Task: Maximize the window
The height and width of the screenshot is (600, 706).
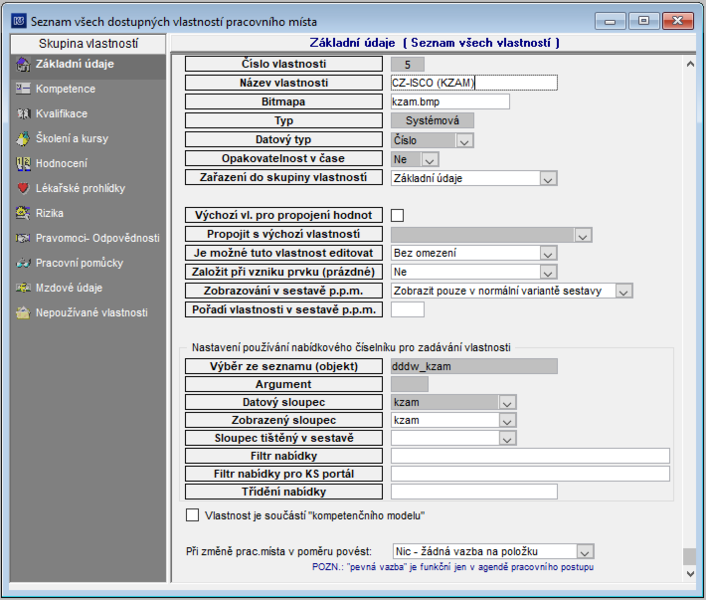Action: pyautogui.click(x=643, y=21)
